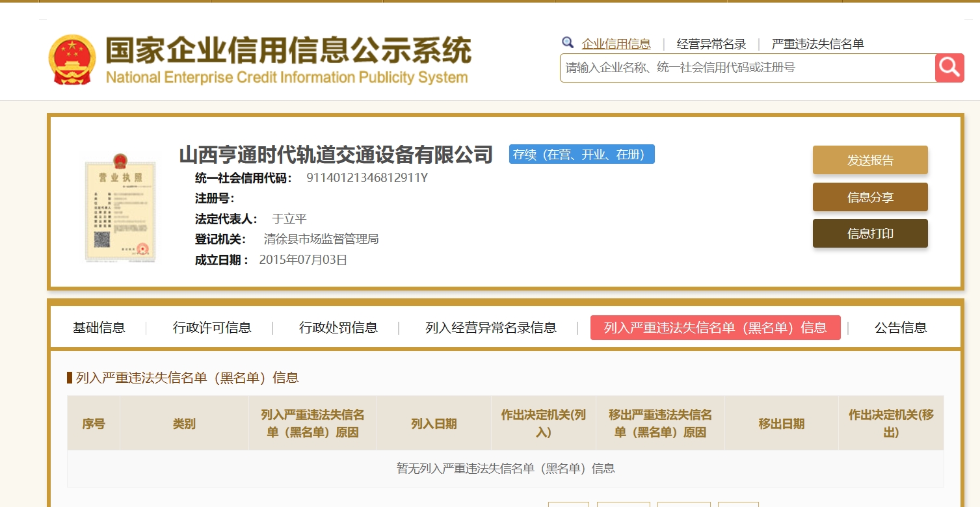The height and width of the screenshot is (507, 980).
Task: Click the establishment date 2015年07月03日
Action: 304,260
